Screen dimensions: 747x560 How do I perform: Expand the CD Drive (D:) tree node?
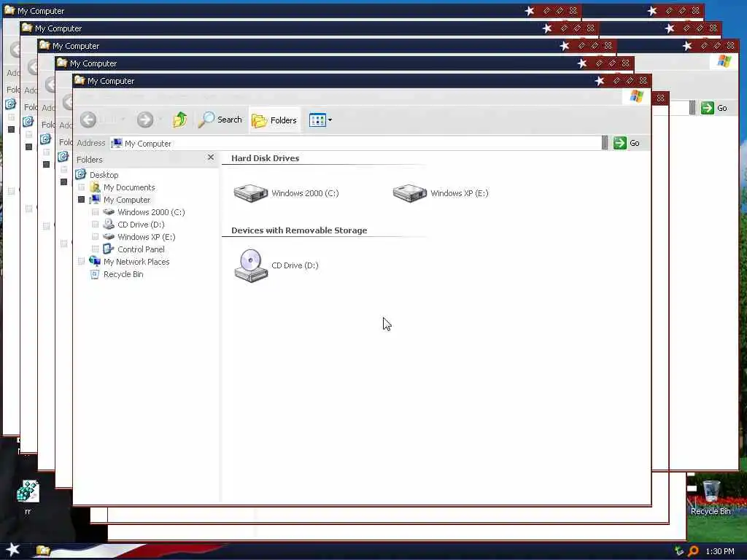(x=96, y=225)
